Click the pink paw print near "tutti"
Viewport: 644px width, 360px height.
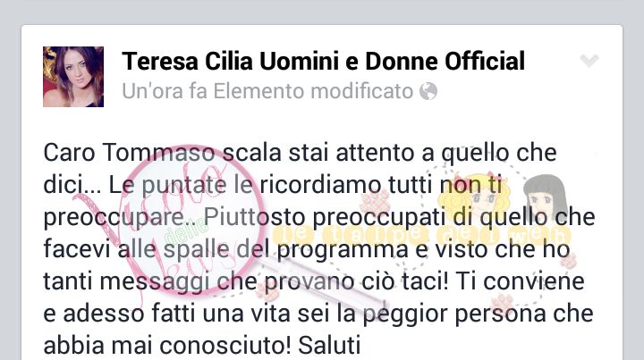tap(376, 202)
